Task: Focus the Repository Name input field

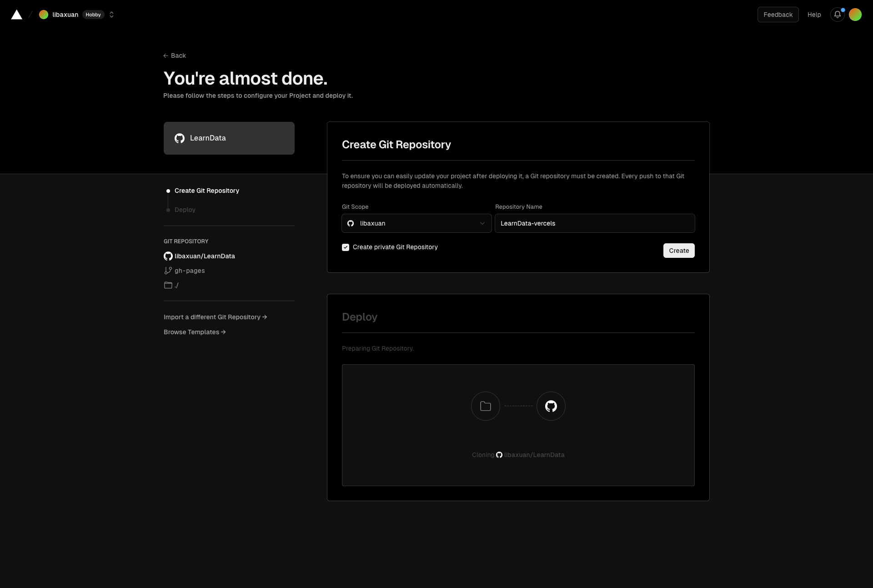Action: point(595,223)
